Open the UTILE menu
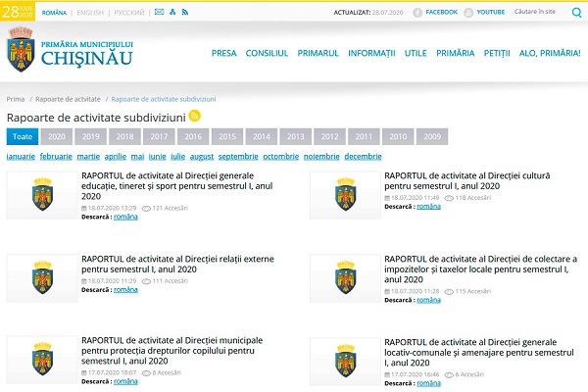This screenshot has width=588, height=392. pyautogui.click(x=416, y=53)
